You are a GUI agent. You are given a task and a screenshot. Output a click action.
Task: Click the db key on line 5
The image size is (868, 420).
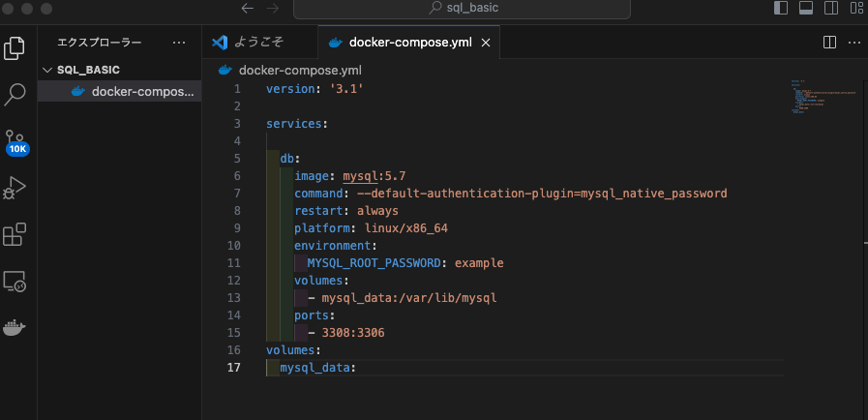pos(286,159)
